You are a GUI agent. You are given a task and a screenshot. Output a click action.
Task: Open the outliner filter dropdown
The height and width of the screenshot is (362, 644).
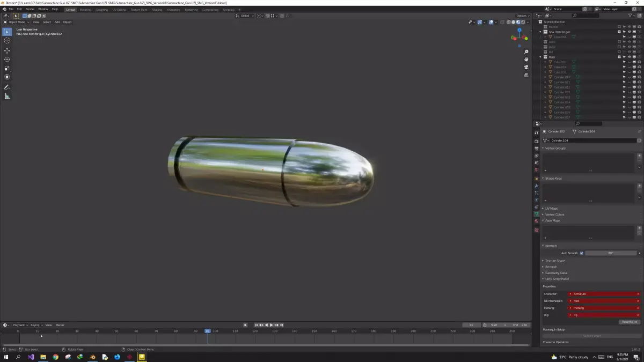(633, 16)
